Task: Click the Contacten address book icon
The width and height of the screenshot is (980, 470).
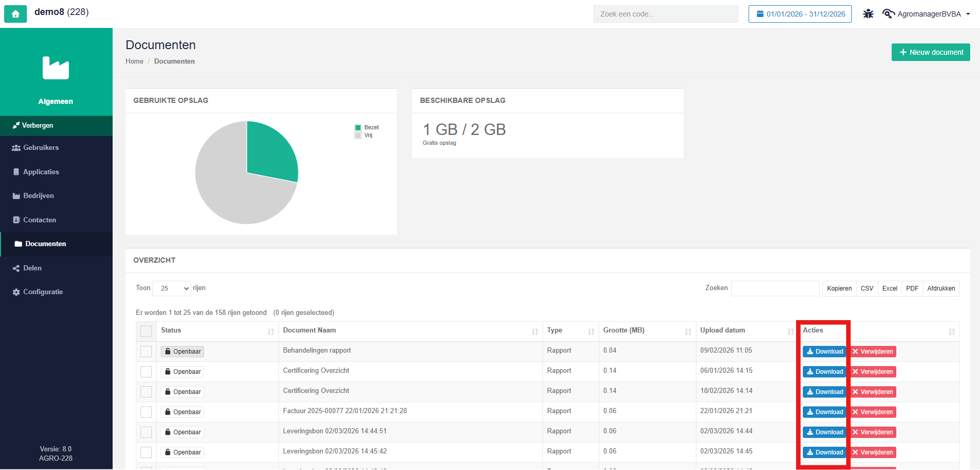Action: (17, 220)
